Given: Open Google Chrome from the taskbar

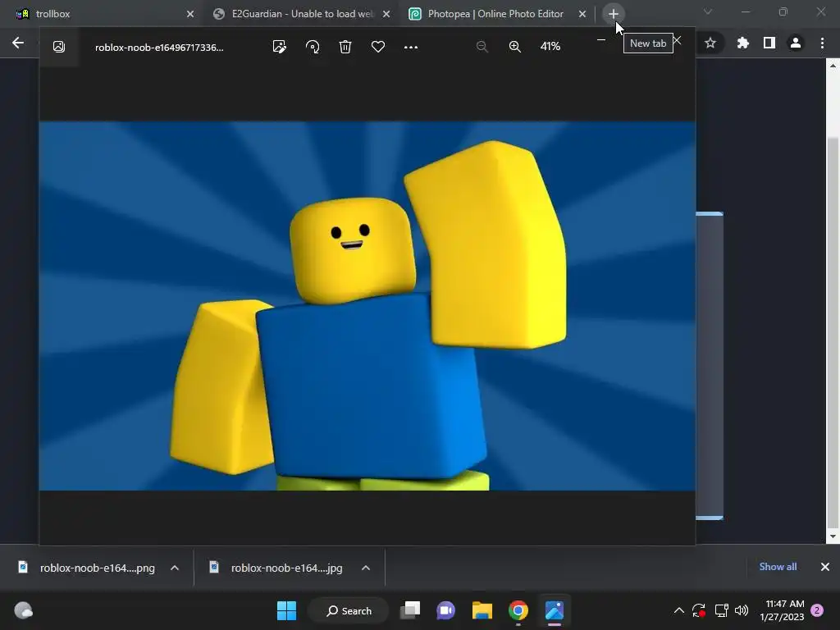Looking at the screenshot, I should (x=518, y=610).
